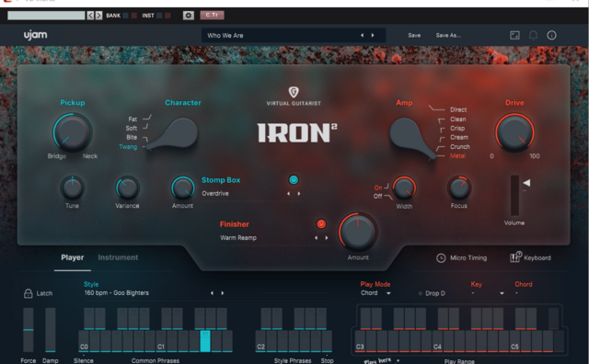Image resolution: width=589 pixels, height=364 pixels.
Task: Switch to the Player tab
Action: click(73, 257)
